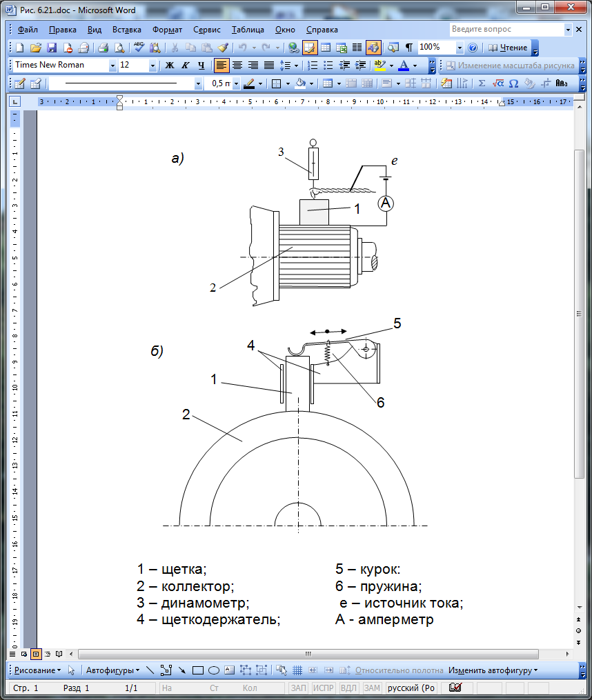The image size is (592, 700).
Task: Click the drawing grid icon
Action: pos(297,670)
